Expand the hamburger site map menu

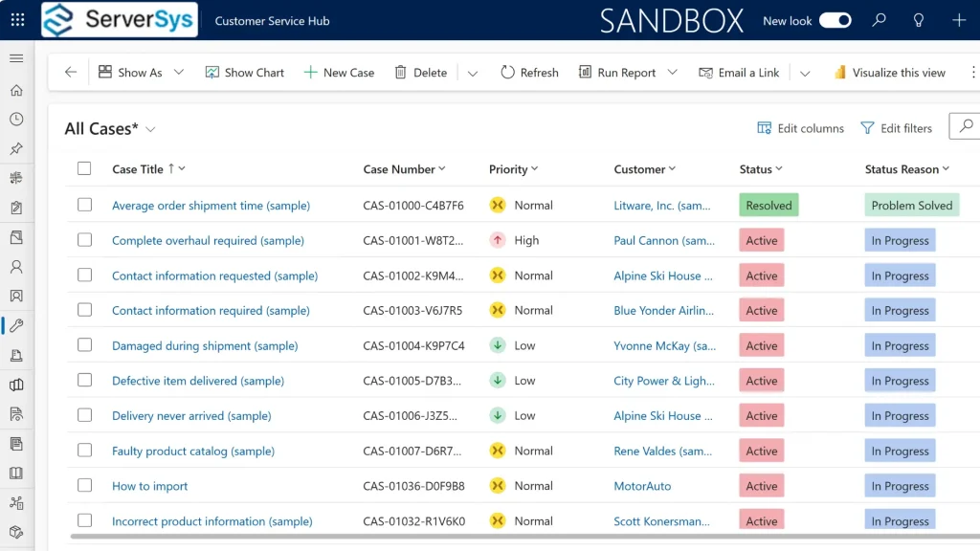tap(16, 59)
